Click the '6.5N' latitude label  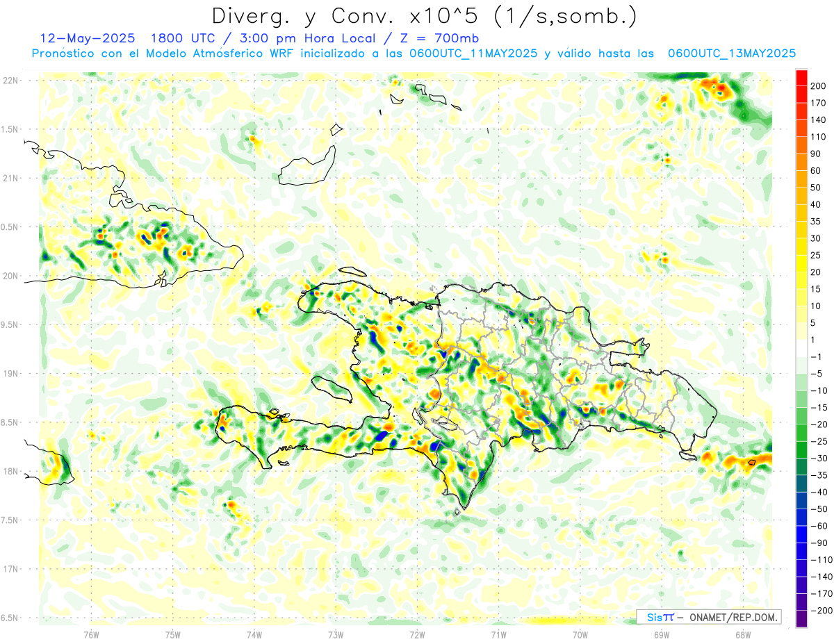[10, 618]
